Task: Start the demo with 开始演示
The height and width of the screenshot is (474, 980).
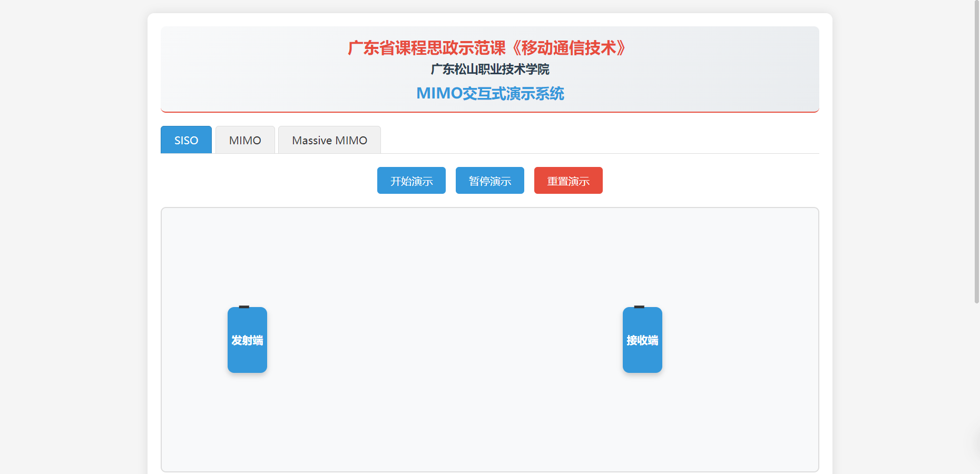Action: (x=411, y=181)
